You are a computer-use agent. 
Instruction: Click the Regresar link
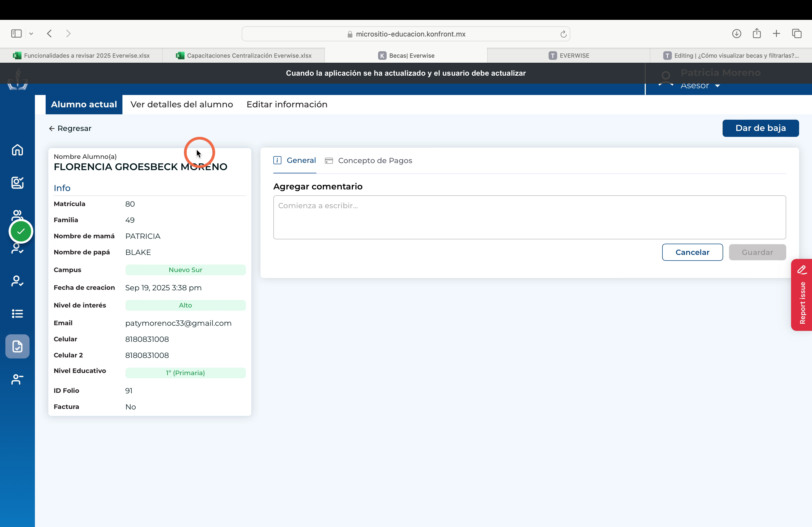(x=70, y=129)
